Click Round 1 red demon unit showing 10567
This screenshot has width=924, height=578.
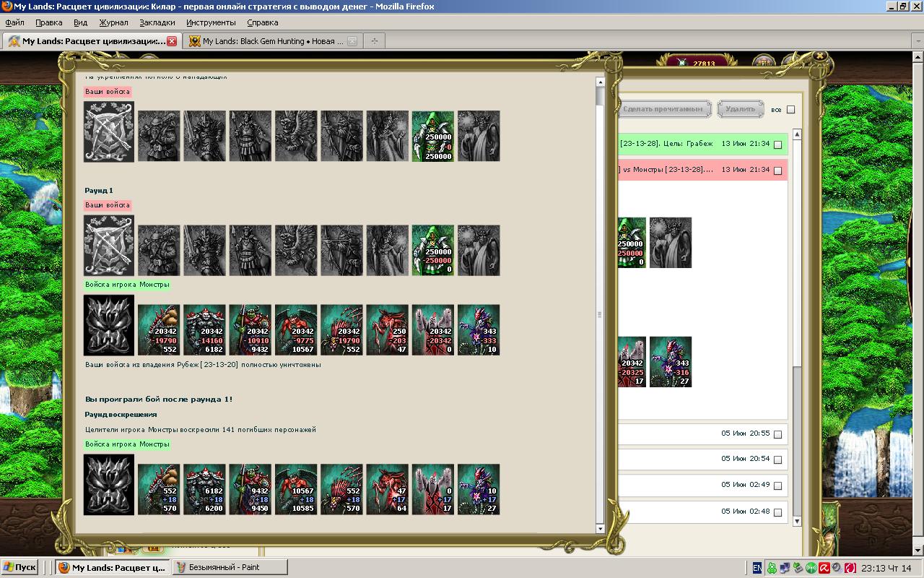click(x=296, y=329)
